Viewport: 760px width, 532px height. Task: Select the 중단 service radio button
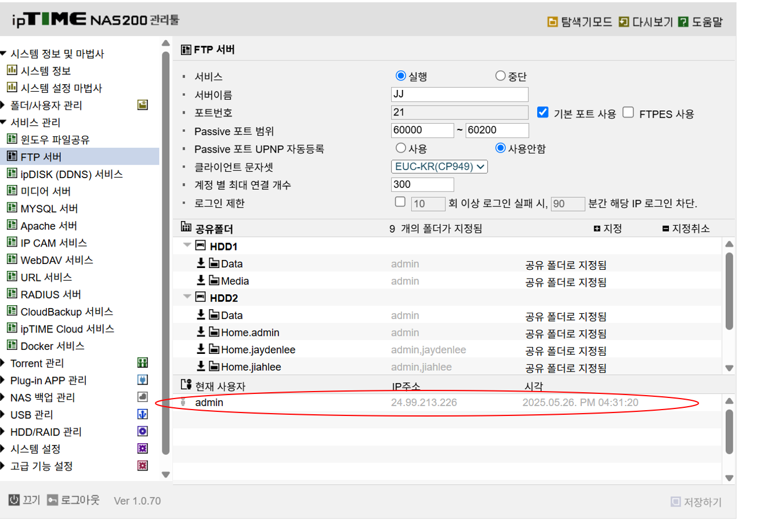[x=500, y=76]
